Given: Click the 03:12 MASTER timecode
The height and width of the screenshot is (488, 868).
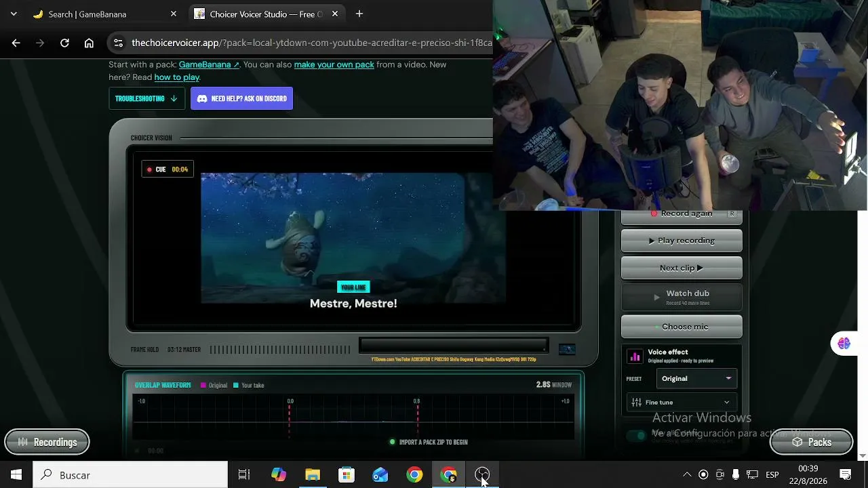Looking at the screenshot, I should (x=184, y=350).
